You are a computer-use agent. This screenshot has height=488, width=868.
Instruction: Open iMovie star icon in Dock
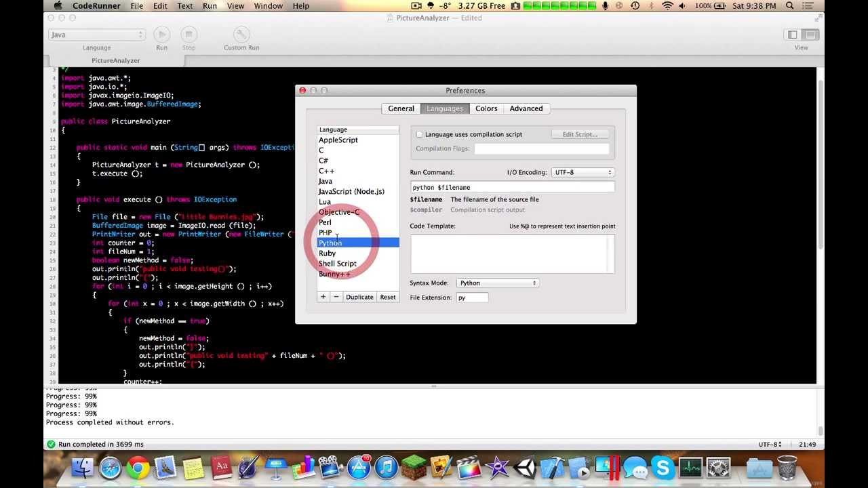497,468
